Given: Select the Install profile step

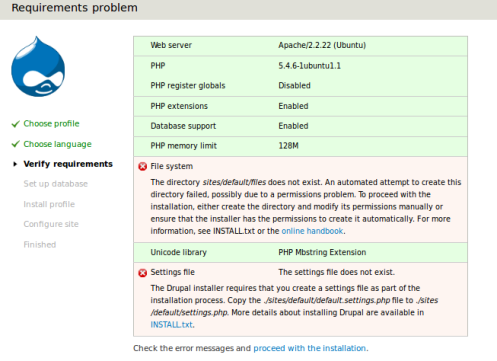Looking at the screenshot, I should click(x=49, y=204).
